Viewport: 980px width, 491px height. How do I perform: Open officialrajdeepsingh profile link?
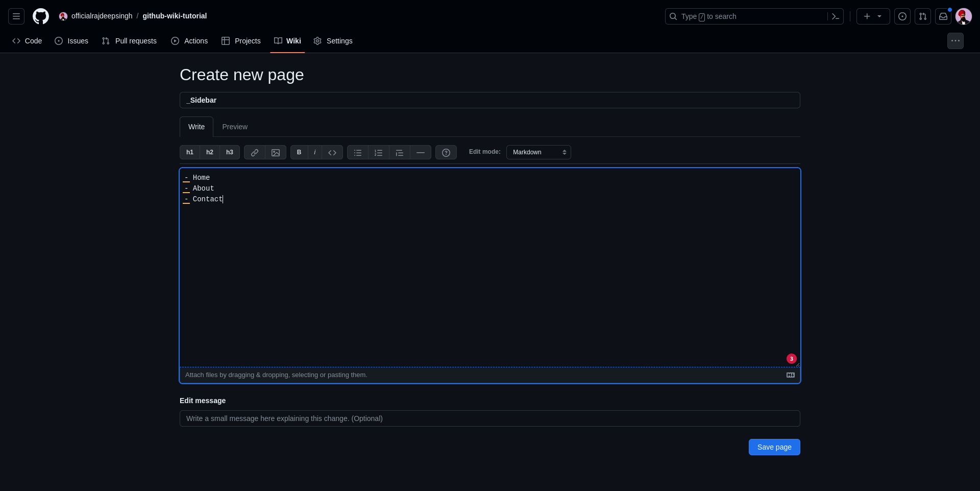(102, 16)
